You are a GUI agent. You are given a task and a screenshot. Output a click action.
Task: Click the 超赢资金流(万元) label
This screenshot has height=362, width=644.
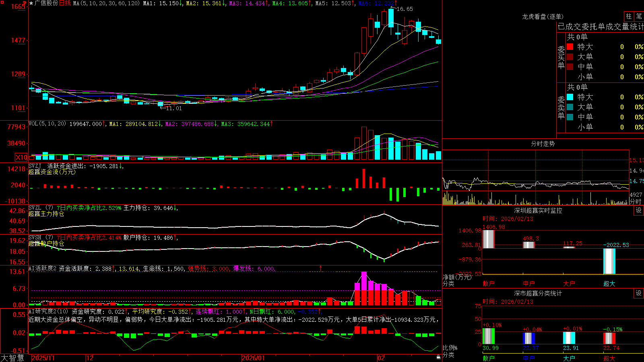coord(52,172)
